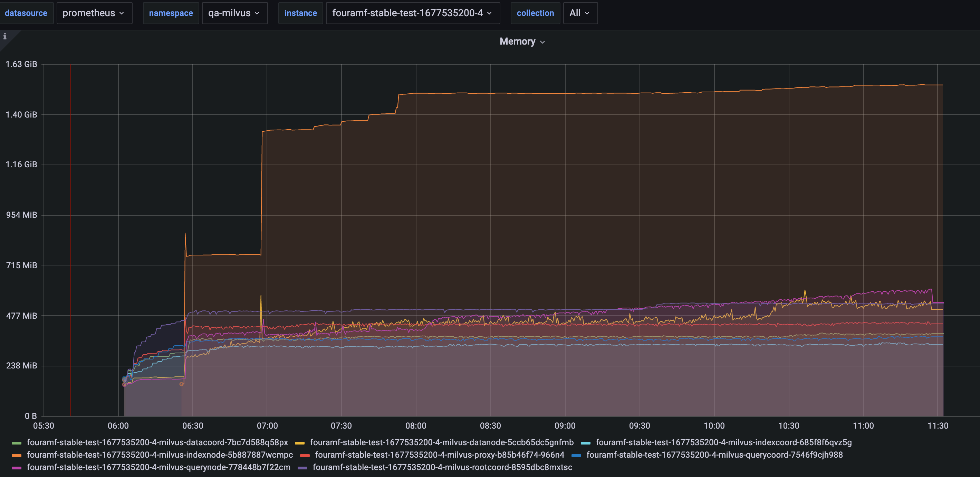Image resolution: width=980 pixels, height=477 pixels.
Task: Toggle the milvus-datacoord series in legend
Action: [157, 442]
